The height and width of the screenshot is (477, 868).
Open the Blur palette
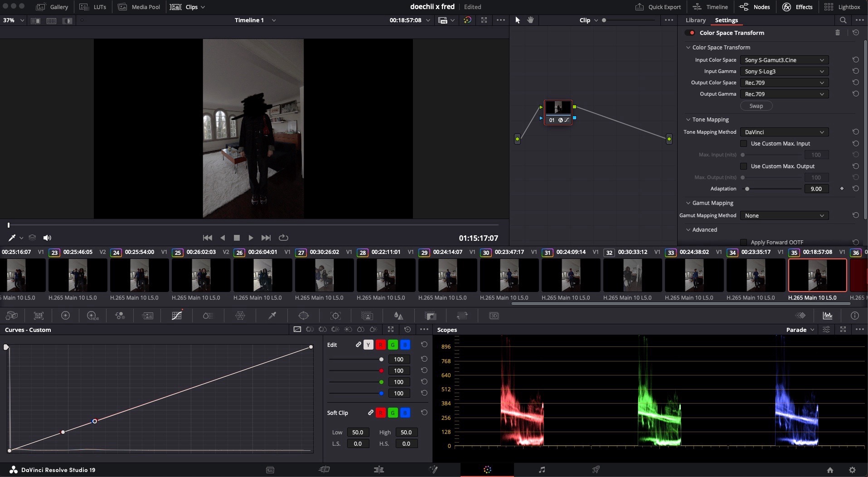pyautogui.click(x=398, y=316)
